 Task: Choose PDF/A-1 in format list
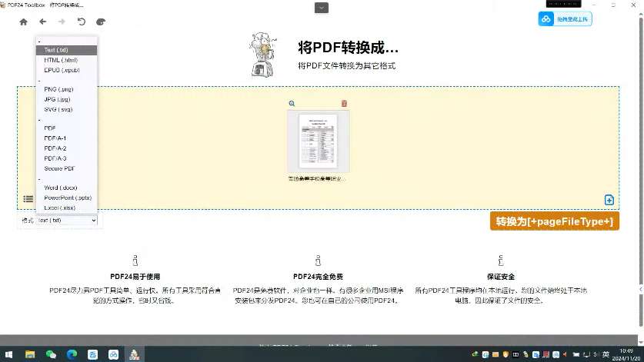[66, 138]
